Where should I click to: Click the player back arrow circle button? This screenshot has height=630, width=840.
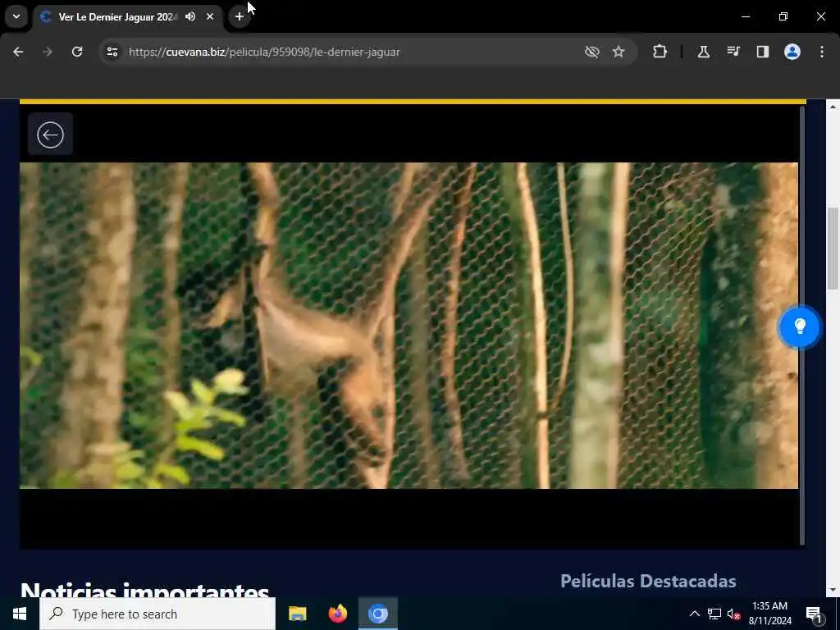pyautogui.click(x=50, y=135)
